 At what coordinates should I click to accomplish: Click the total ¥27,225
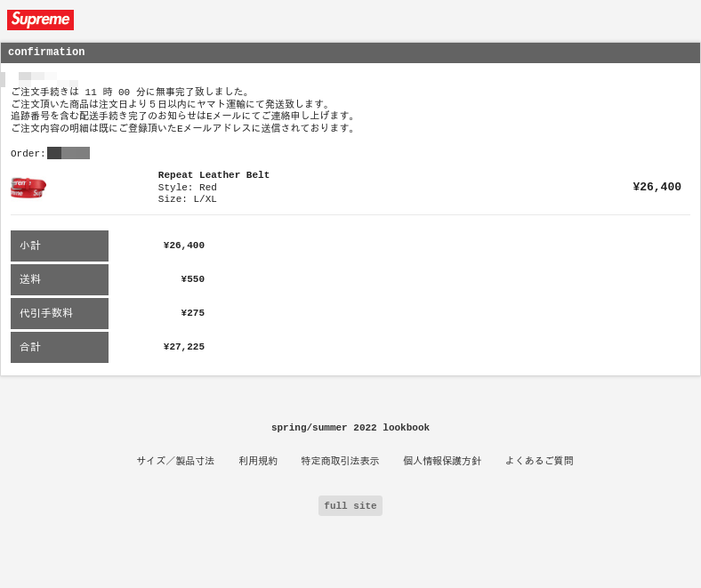(x=184, y=347)
